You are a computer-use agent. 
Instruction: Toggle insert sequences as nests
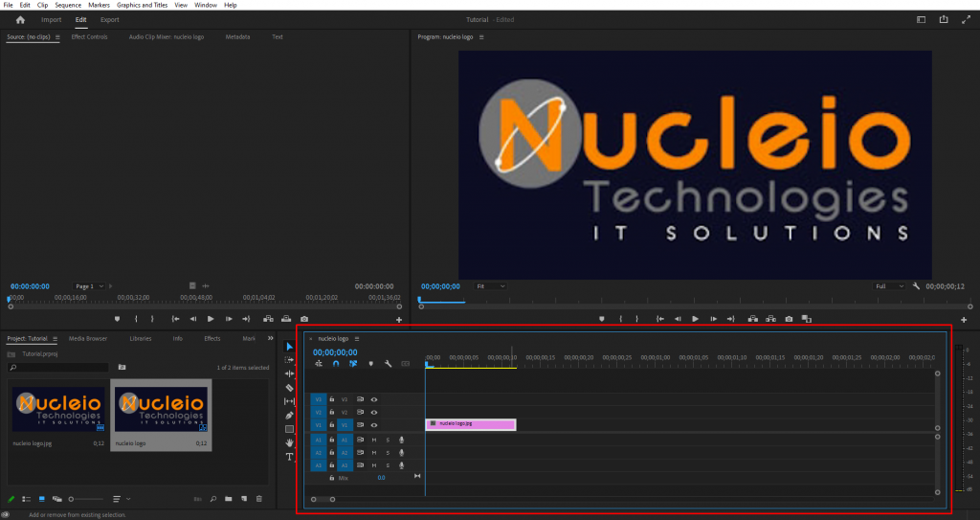319,364
